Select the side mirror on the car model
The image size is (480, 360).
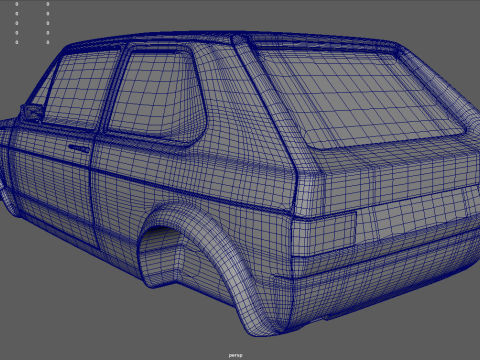point(32,113)
